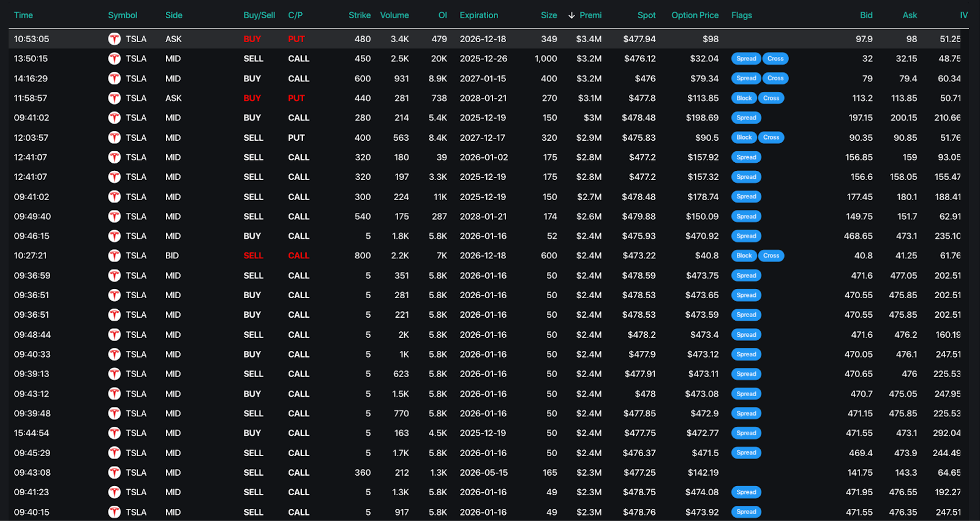
Task: Click the Tesla icon in the 14:16:29 row
Action: coord(115,78)
